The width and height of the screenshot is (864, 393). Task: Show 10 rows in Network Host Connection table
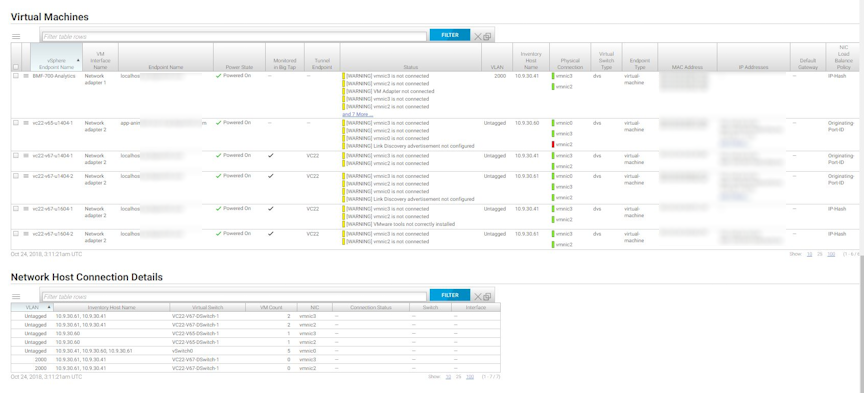(448, 377)
